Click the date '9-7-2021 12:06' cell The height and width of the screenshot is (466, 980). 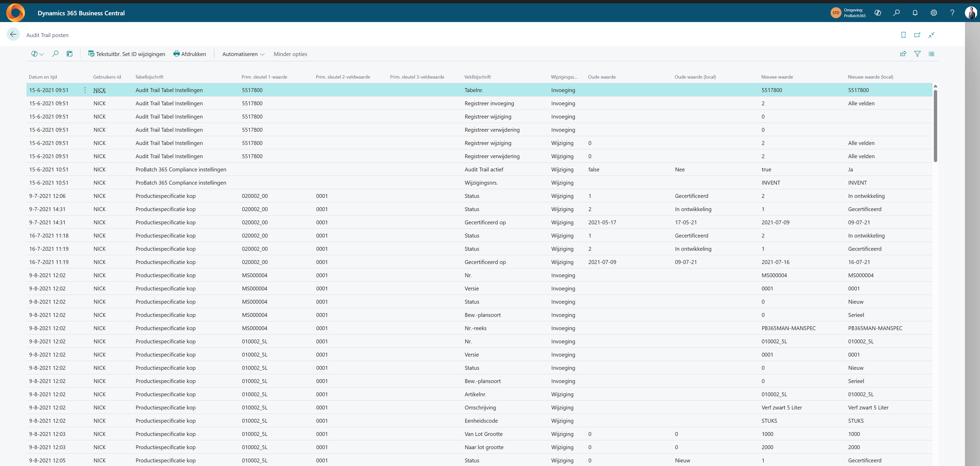click(47, 196)
